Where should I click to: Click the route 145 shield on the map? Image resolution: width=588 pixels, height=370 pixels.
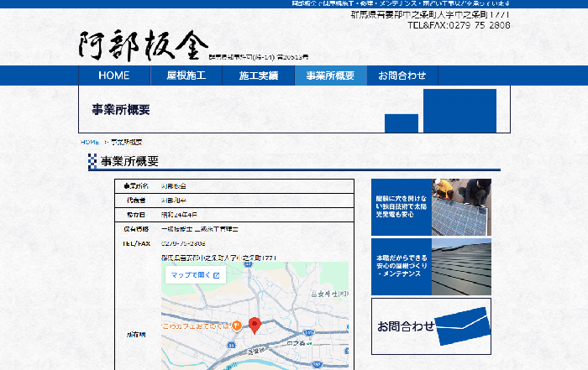308,332
